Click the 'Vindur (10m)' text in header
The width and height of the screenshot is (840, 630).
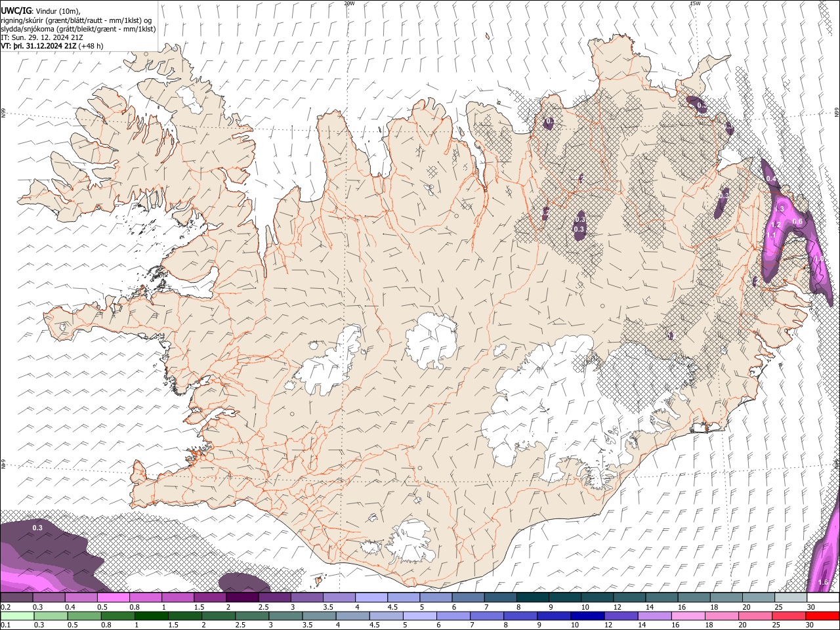[x=58, y=11]
